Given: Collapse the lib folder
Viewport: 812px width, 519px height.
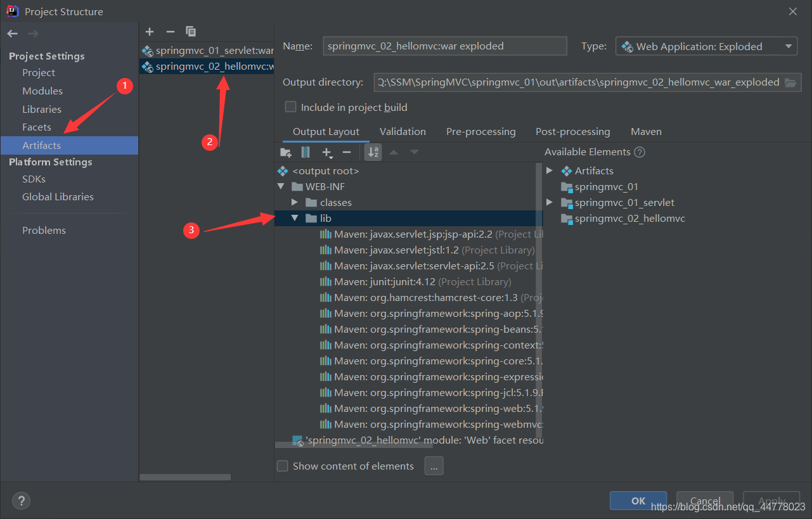Looking at the screenshot, I should 294,219.
